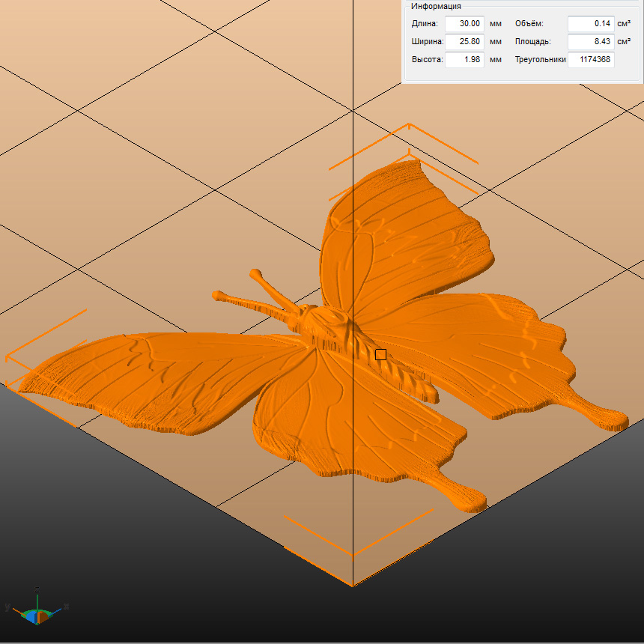Image resolution: width=644 pixels, height=644 pixels.
Task: Click the Треугольники label text
Action: coord(539,60)
